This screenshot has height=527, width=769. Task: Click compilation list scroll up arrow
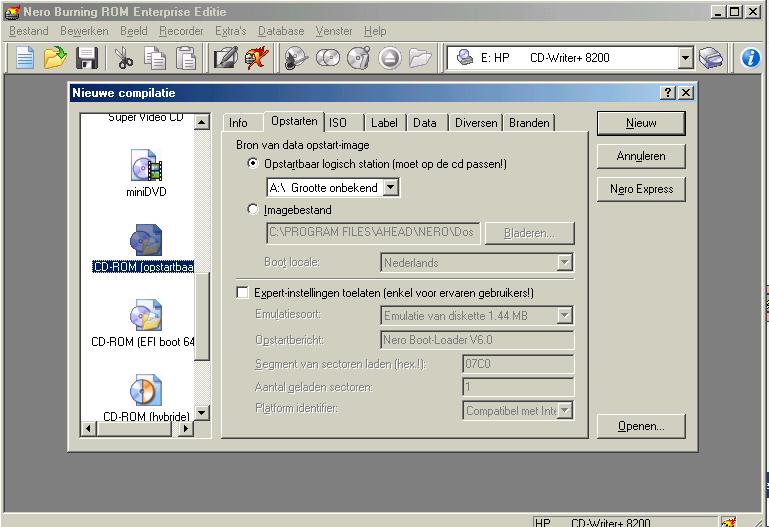pyautogui.click(x=202, y=121)
